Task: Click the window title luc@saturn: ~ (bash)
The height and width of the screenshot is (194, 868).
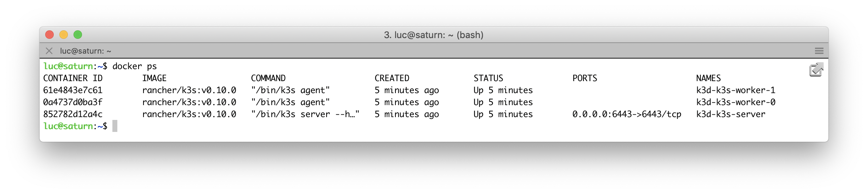Action: coord(434,35)
